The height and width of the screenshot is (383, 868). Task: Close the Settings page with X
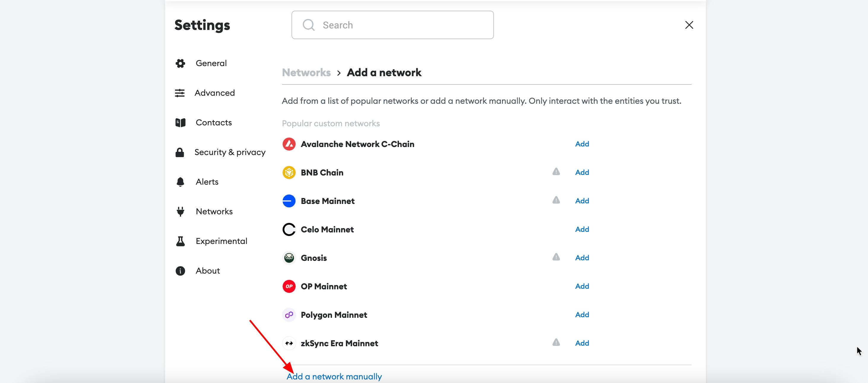coord(689,25)
